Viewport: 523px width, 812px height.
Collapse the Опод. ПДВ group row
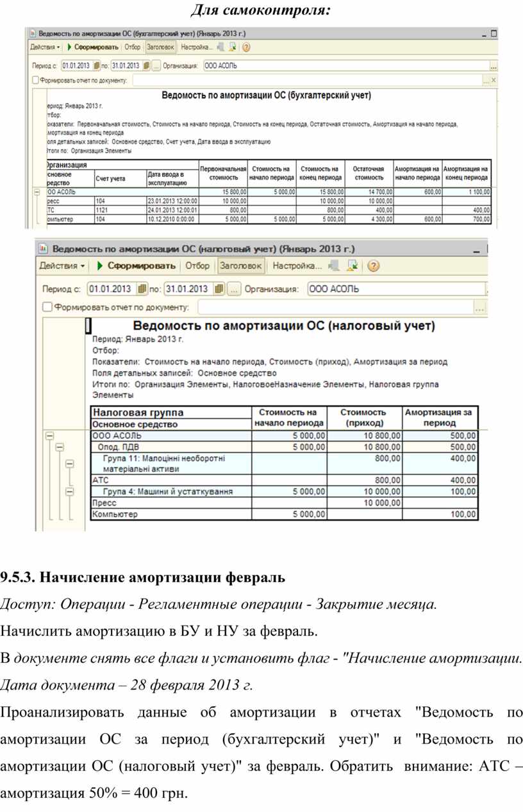coord(59,447)
